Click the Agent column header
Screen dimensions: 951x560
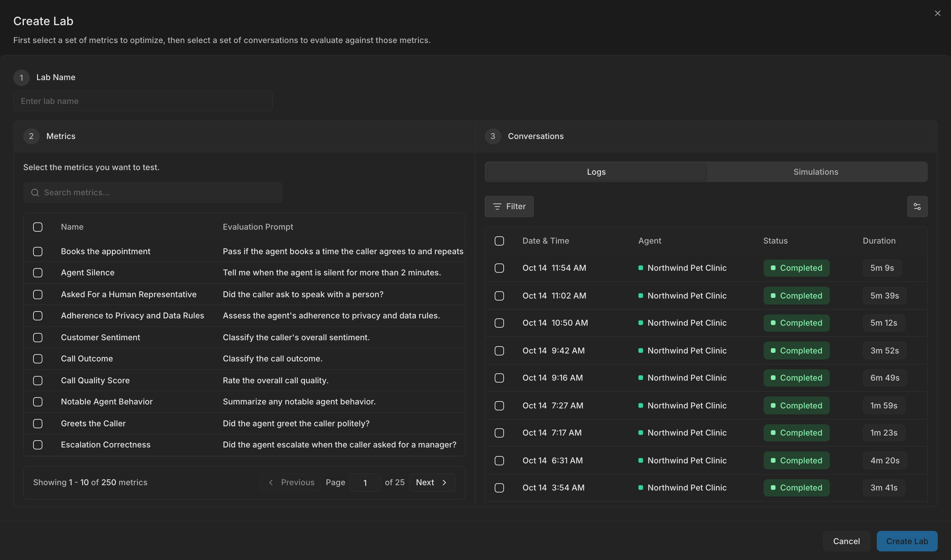pos(649,241)
